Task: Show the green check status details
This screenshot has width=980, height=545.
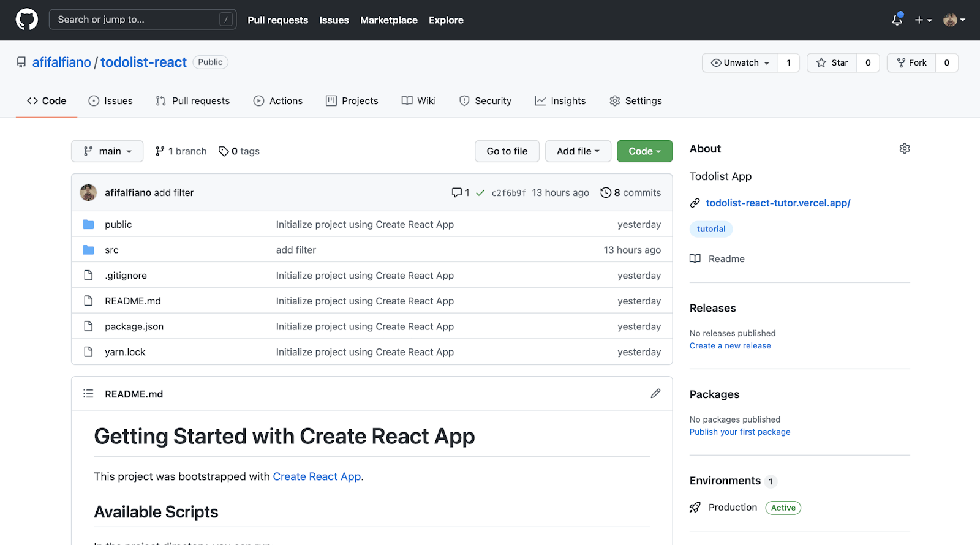Action: [480, 192]
